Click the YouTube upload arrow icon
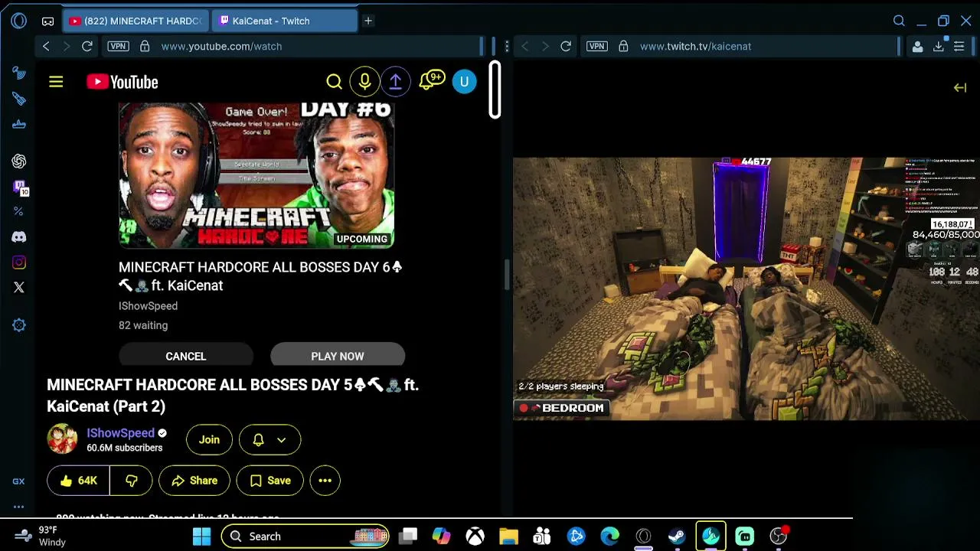Screen dimensions: 980x551 click(x=395, y=81)
